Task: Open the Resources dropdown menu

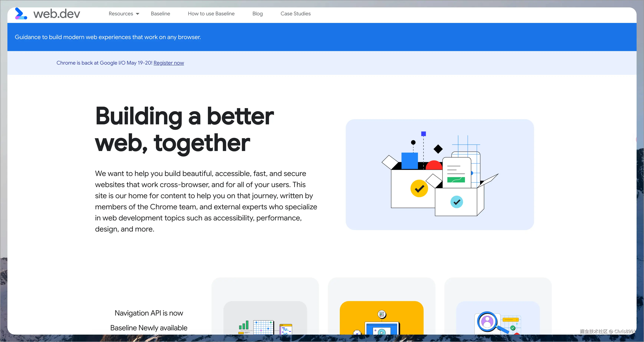Action: pyautogui.click(x=121, y=14)
